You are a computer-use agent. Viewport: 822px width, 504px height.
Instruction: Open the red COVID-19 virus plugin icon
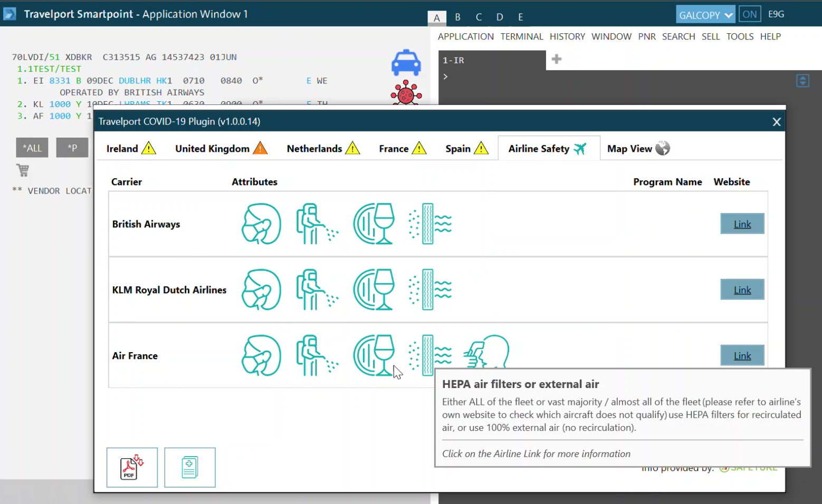(x=406, y=92)
